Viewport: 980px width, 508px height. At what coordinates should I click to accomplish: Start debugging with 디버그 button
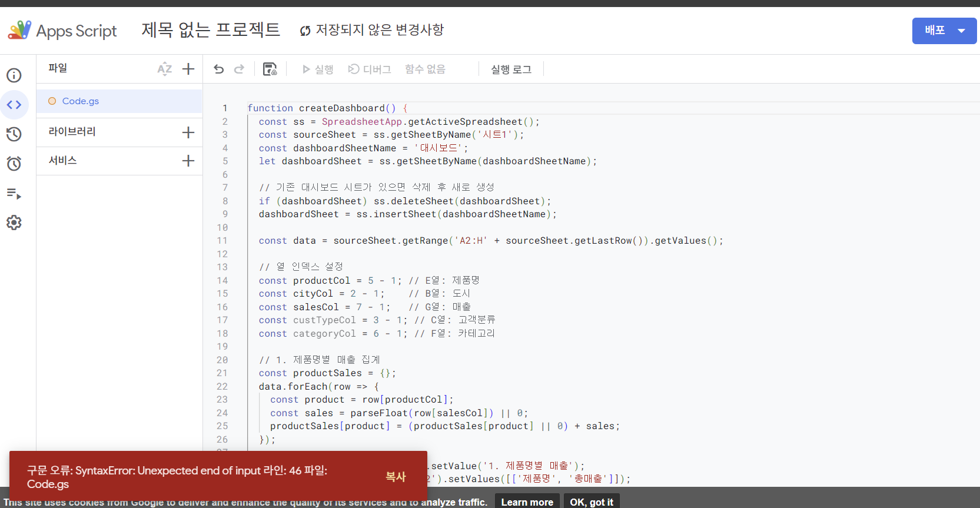click(x=370, y=69)
